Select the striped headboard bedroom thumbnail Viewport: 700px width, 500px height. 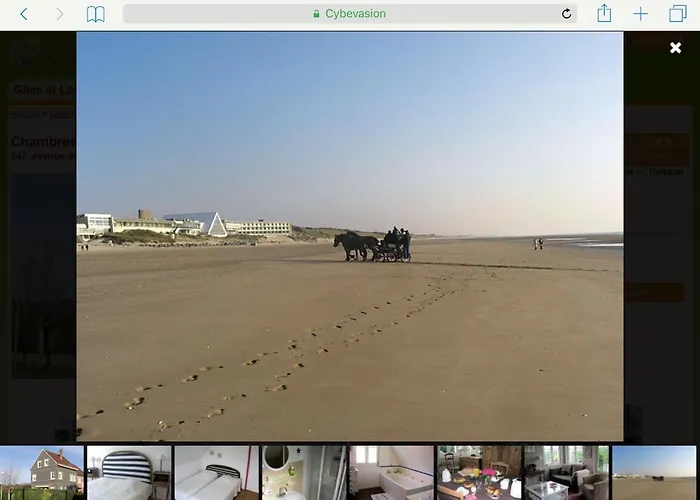(x=128, y=473)
